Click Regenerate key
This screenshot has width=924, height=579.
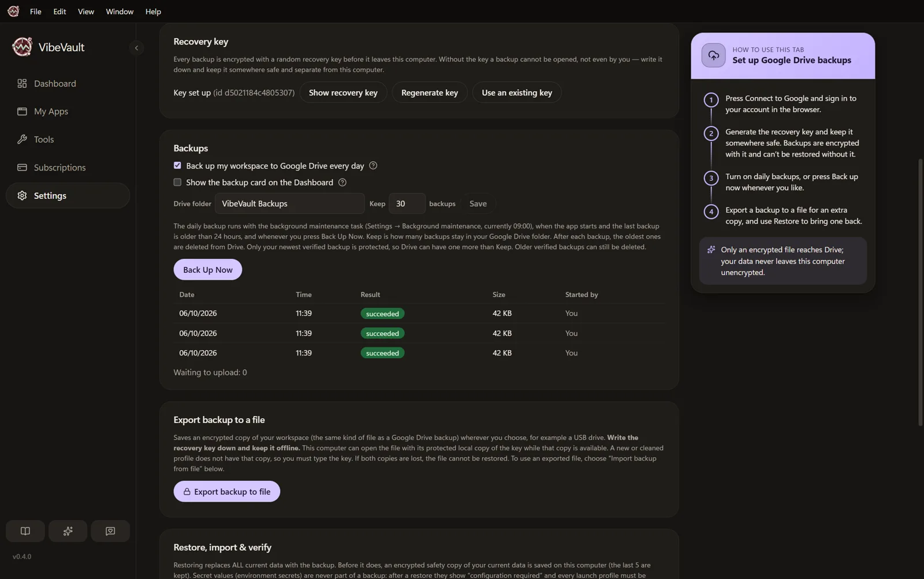tap(430, 92)
